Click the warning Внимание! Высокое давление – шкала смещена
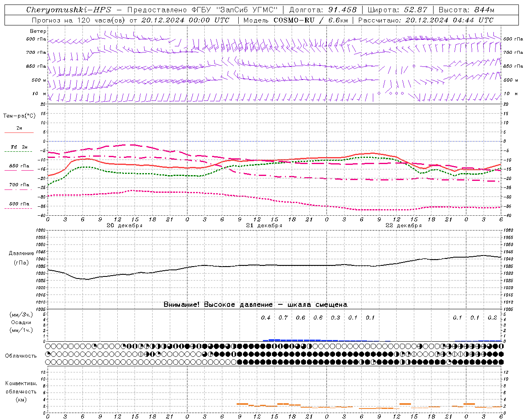The height and width of the screenshot is (420, 525). coord(256,305)
